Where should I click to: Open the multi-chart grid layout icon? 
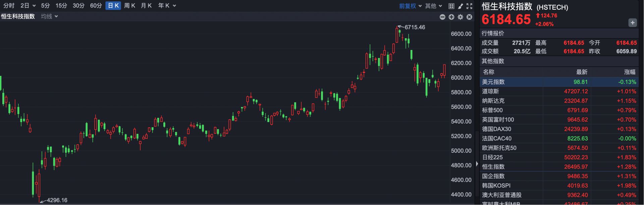pos(451,6)
